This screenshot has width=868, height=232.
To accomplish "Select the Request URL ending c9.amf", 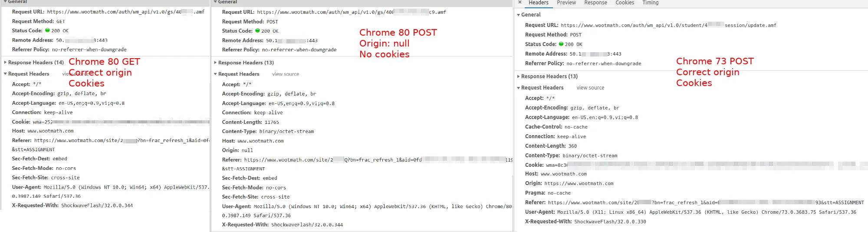I will 334,12.
